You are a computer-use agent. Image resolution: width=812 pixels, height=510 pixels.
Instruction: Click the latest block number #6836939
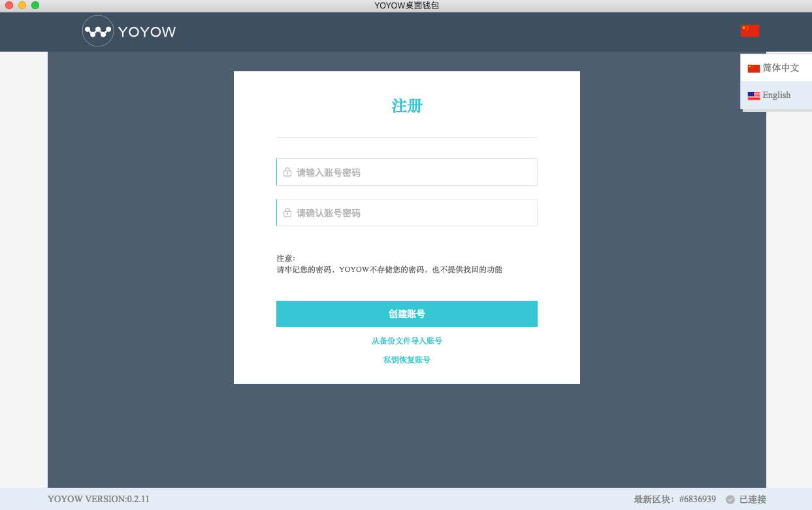tap(698, 500)
